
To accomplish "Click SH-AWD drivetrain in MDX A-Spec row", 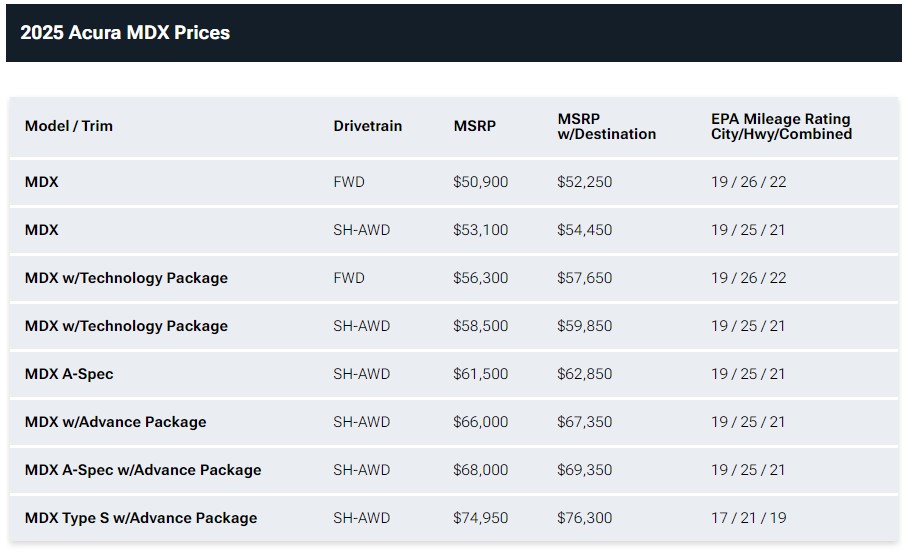I will coord(361,374).
